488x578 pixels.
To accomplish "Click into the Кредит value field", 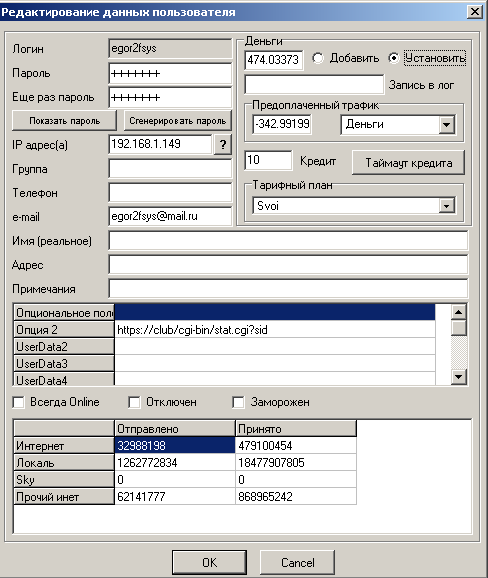I will (x=268, y=160).
